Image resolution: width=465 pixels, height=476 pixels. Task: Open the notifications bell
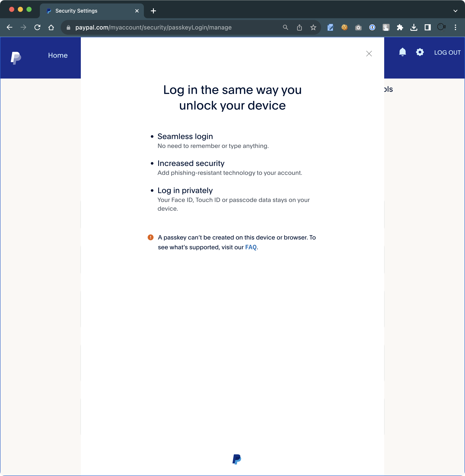(x=402, y=52)
